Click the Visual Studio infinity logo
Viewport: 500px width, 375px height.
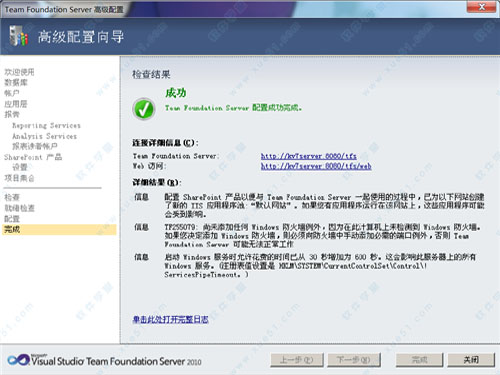(x=18, y=360)
